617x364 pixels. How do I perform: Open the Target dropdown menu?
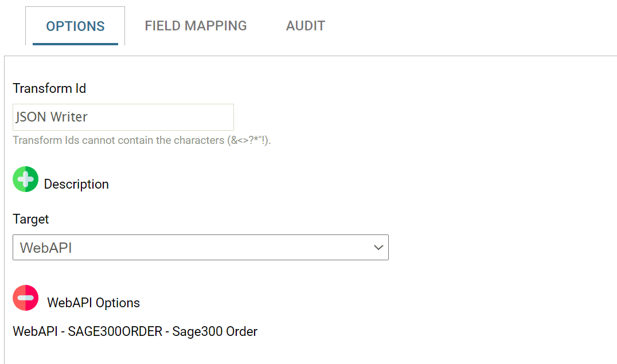point(201,248)
